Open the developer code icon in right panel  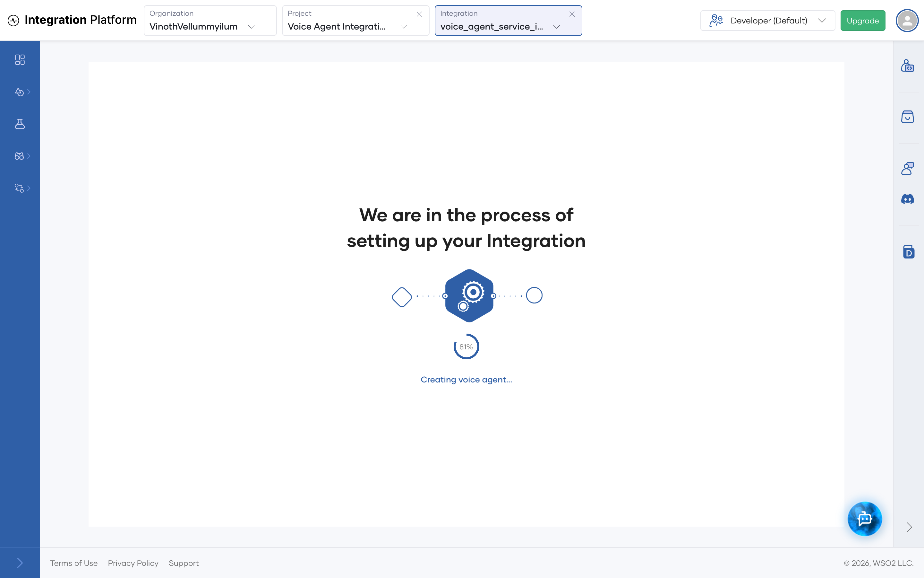click(908, 66)
